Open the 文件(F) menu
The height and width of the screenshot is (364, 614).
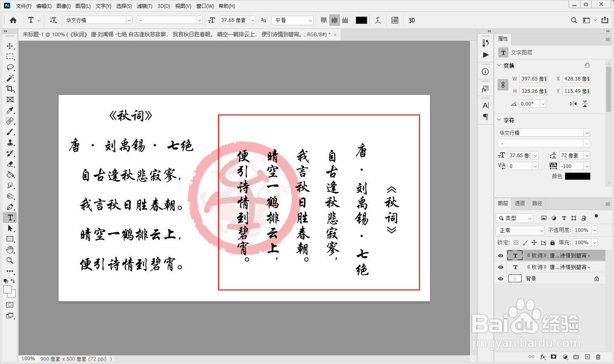click(24, 6)
